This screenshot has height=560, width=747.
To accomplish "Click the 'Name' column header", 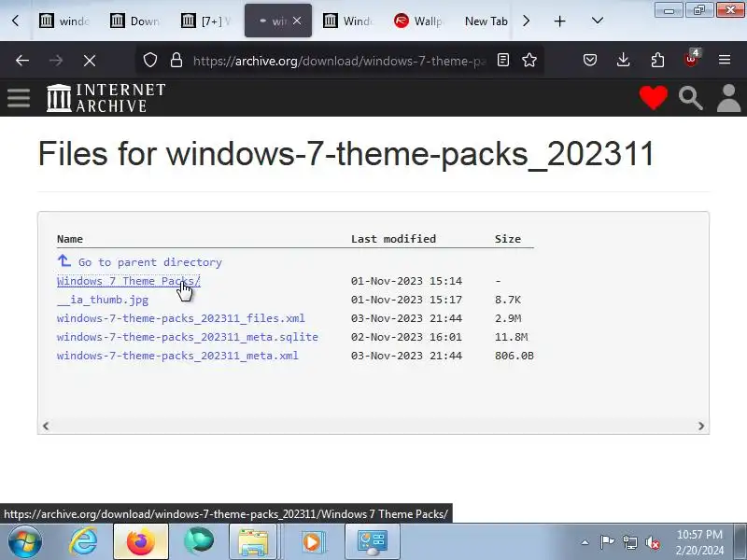I will click(70, 239).
